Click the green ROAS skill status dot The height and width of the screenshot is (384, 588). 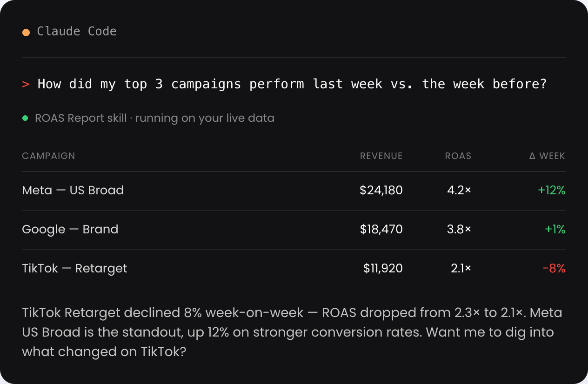(25, 118)
